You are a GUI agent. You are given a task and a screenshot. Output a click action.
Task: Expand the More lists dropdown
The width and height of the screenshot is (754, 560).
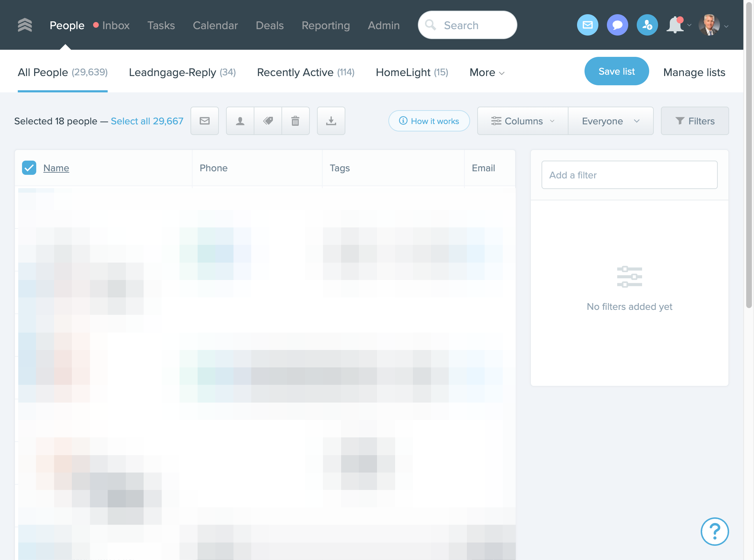click(x=487, y=72)
